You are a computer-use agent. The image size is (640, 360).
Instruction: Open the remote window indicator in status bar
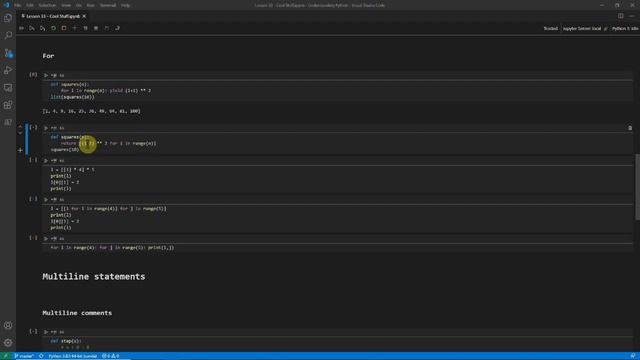click(x=6, y=356)
